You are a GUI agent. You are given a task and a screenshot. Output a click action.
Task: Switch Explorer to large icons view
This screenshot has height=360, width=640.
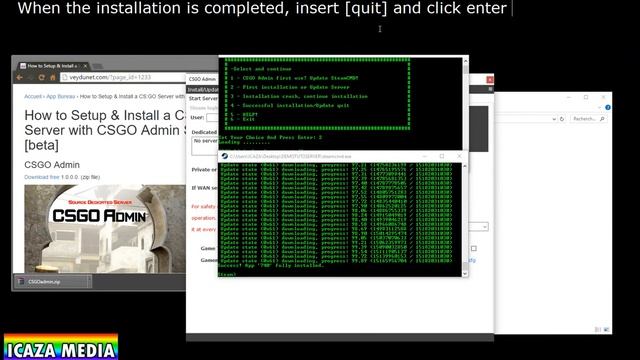[606, 329]
